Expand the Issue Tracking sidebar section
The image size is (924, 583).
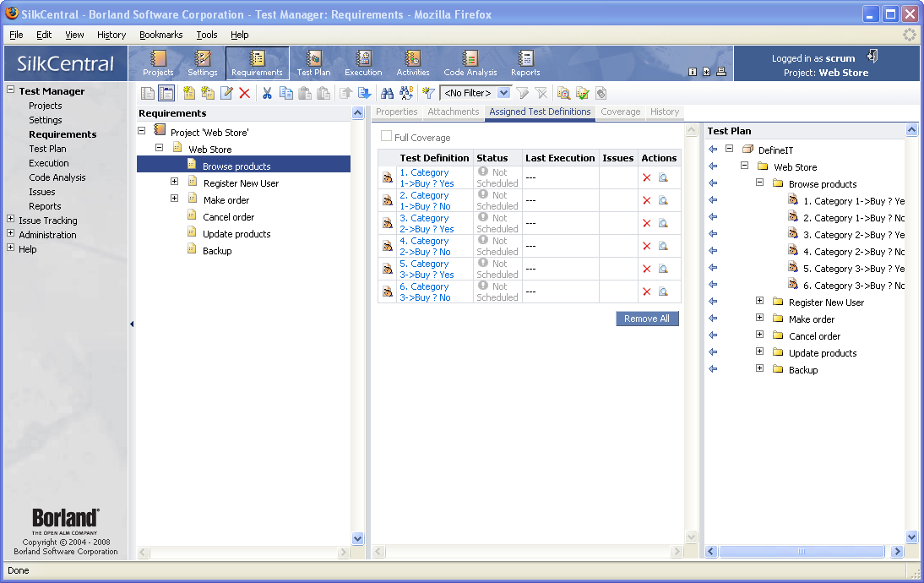(x=11, y=219)
